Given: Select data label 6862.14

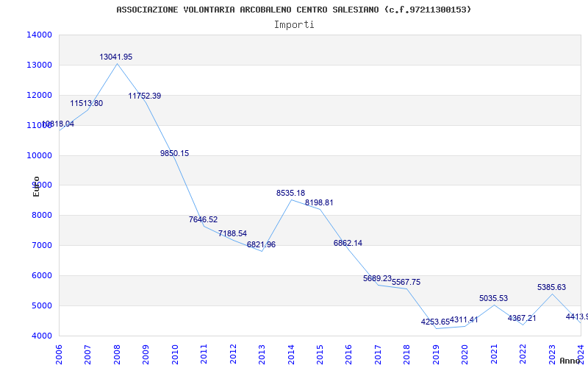Looking at the screenshot, I should pos(348,243).
